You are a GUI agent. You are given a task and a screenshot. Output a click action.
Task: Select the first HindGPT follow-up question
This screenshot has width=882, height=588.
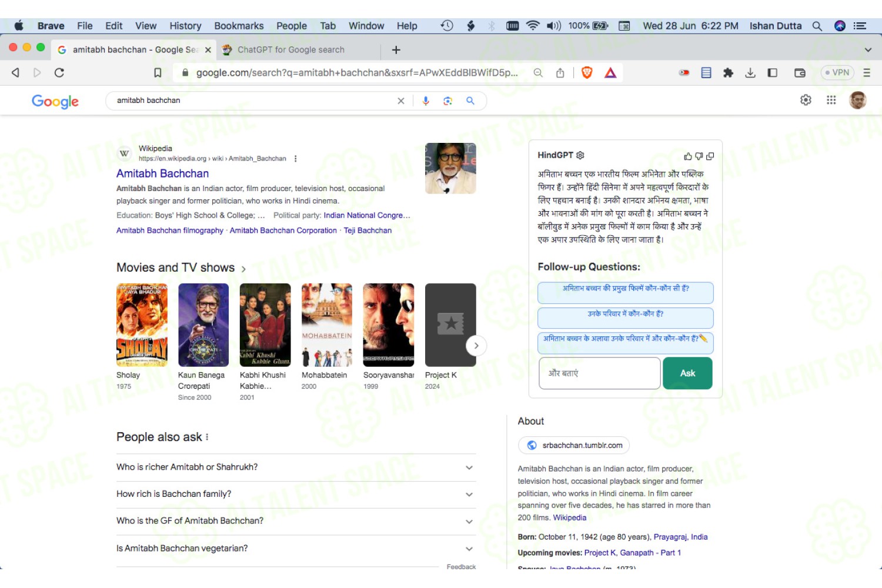coord(626,293)
